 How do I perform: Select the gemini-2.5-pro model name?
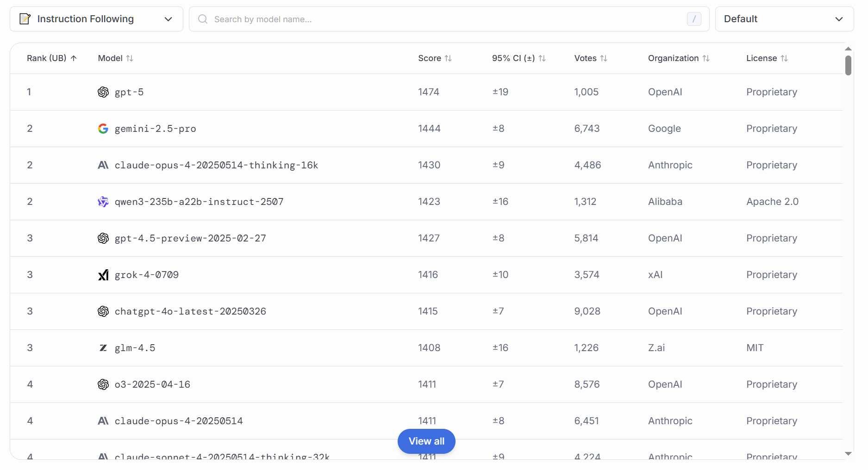[156, 129]
